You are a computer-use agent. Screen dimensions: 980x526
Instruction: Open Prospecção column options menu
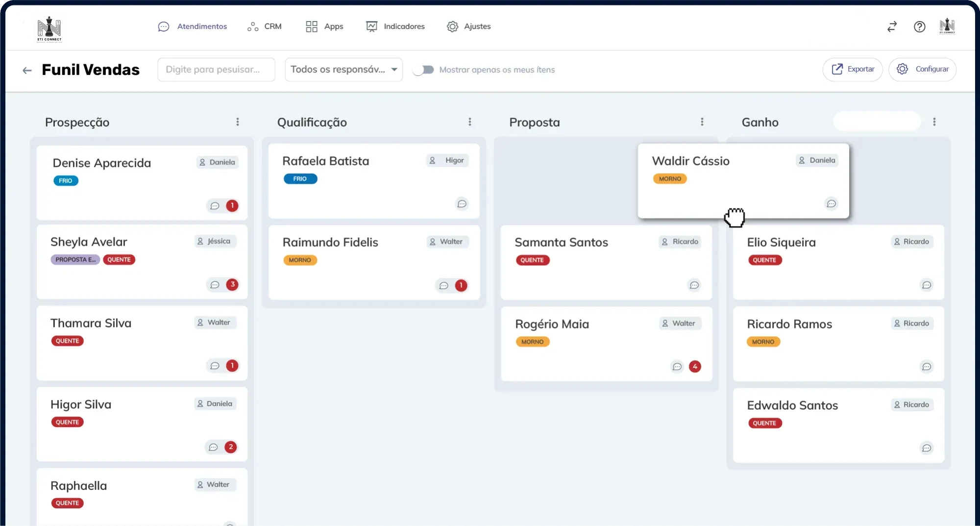point(238,122)
